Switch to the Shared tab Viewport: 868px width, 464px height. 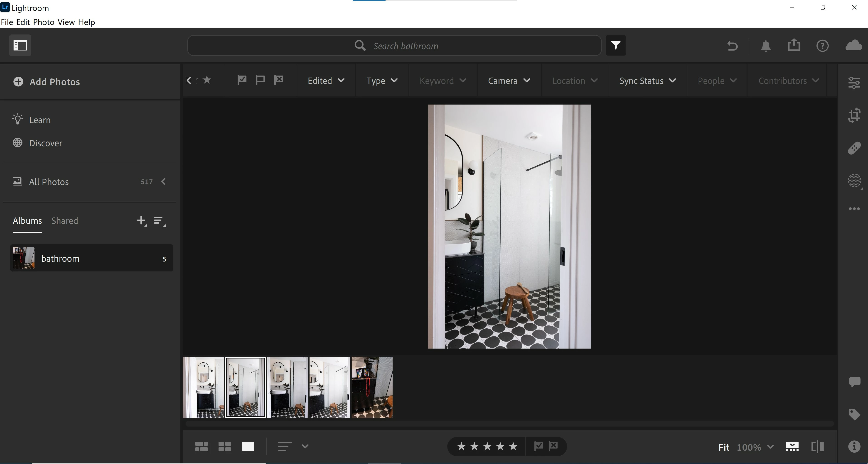pyautogui.click(x=64, y=221)
